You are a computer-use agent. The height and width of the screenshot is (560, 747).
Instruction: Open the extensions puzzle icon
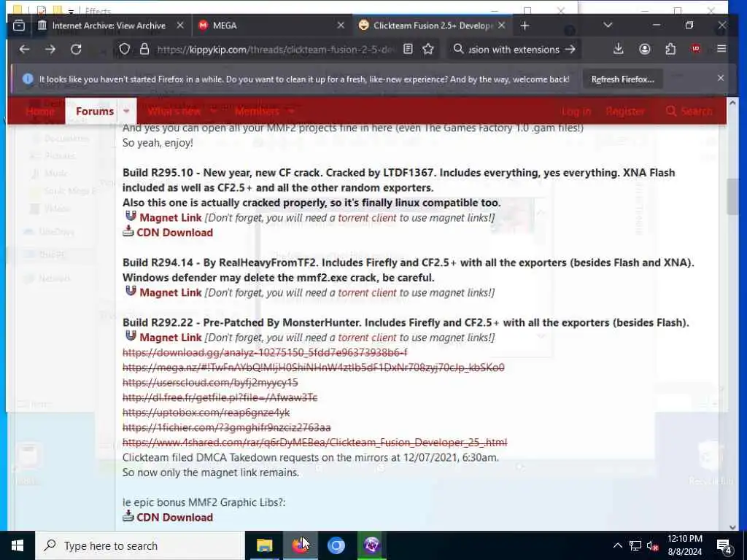coord(670,49)
